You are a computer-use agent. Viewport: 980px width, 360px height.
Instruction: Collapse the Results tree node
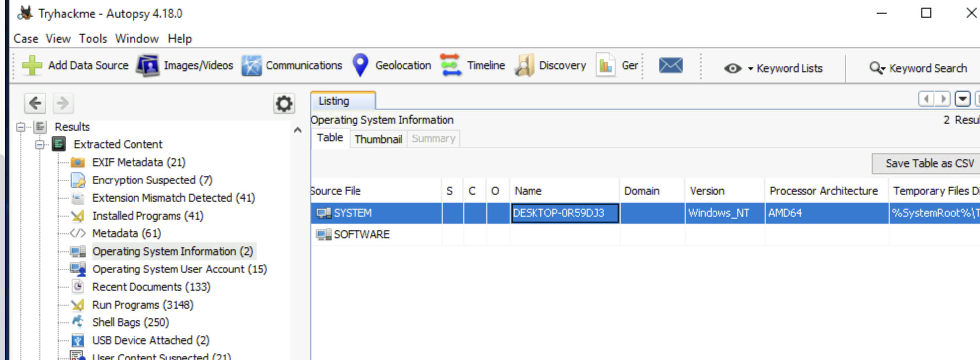(21, 127)
